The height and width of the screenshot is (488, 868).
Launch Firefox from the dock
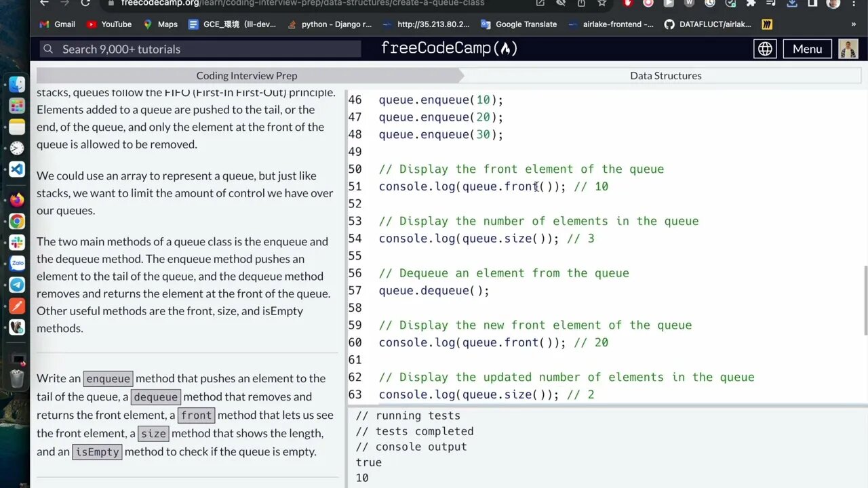coord(17,200)
